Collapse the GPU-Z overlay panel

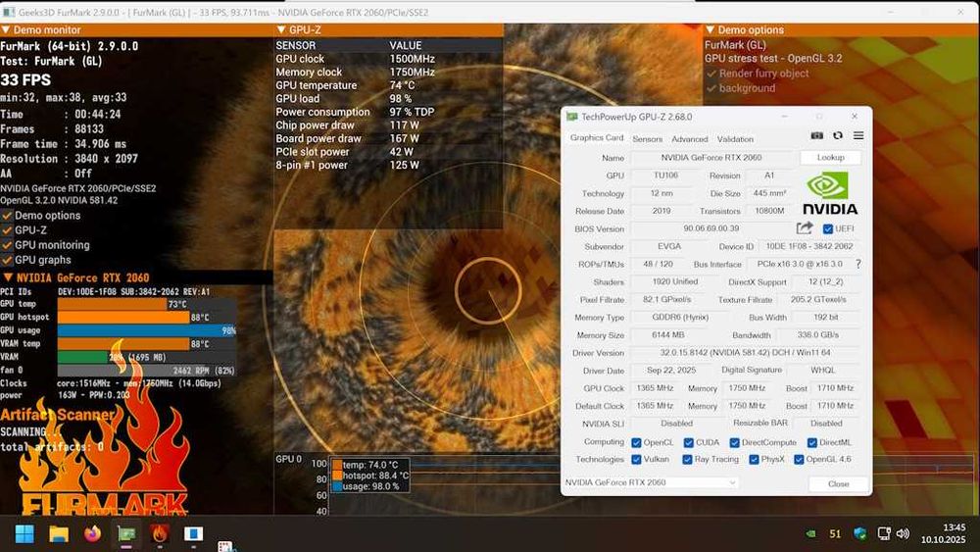pyautogui.click(x=281, y=30)
